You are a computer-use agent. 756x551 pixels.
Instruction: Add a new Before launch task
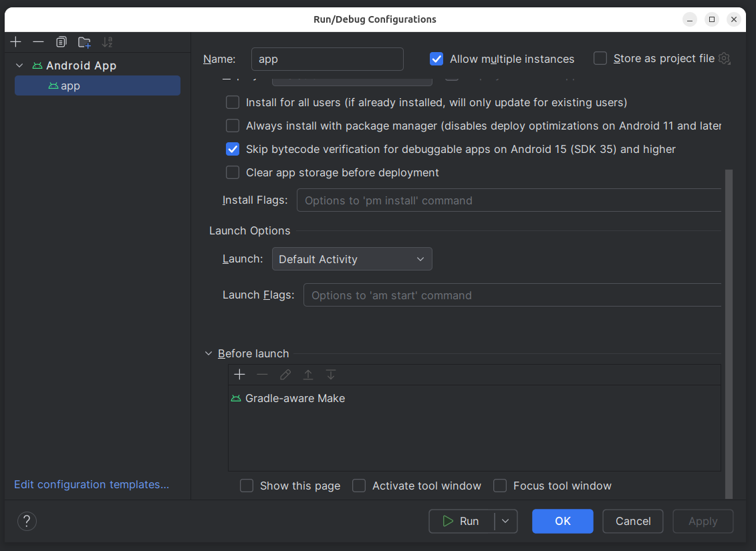pyautogui.click(x=239, y=375)
